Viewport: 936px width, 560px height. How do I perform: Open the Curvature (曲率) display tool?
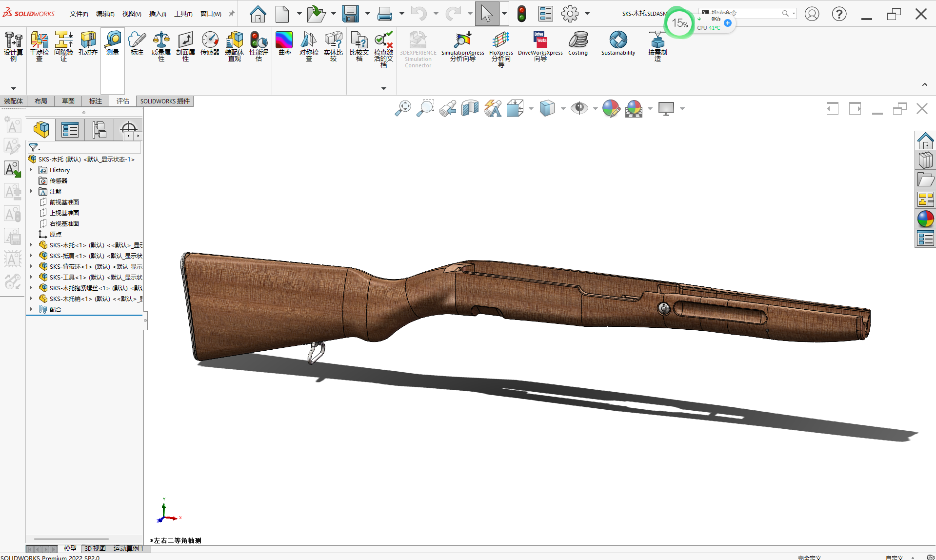click(284, 44)
